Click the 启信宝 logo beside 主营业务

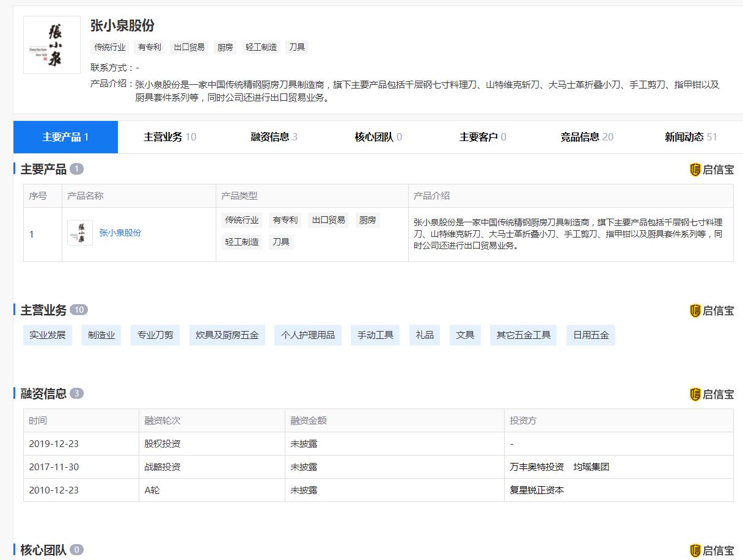pos(711,311)
